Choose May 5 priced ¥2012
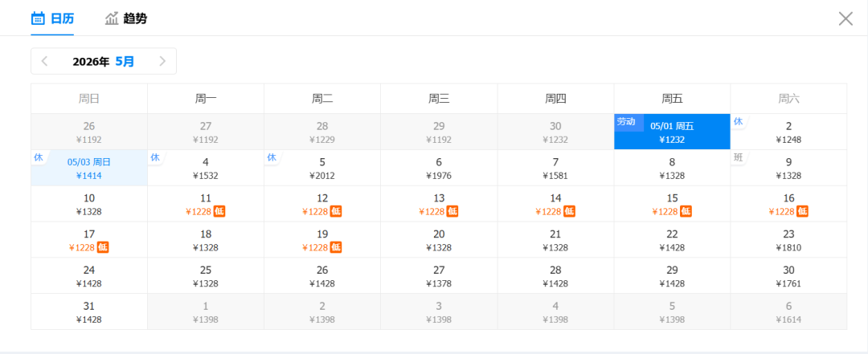This screenshot has height=354, width=868. [322, 168]
